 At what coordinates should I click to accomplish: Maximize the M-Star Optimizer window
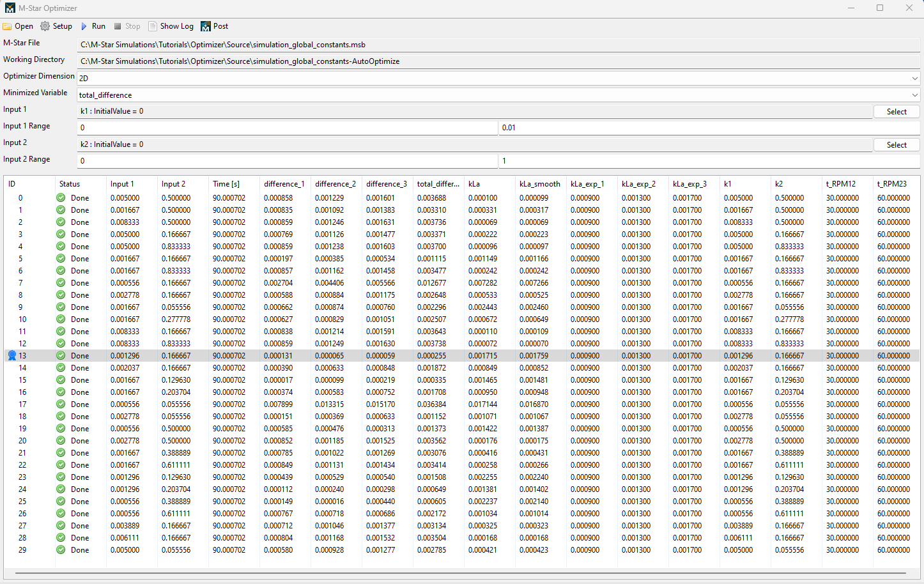click(880, 8)
